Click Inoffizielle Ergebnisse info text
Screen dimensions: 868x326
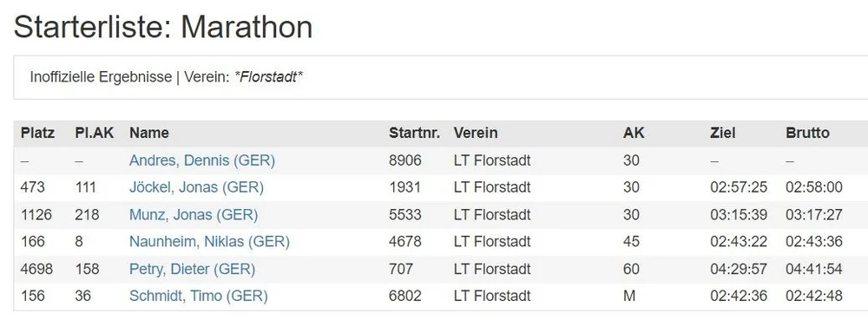[x=101, y=77]
